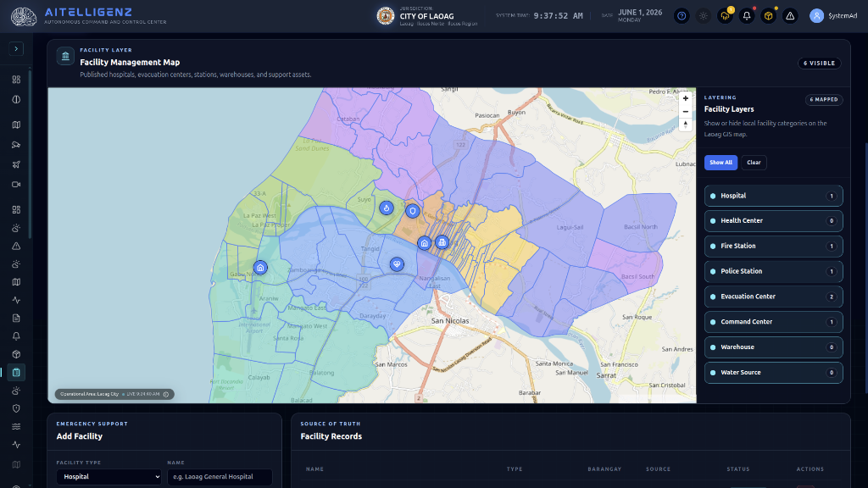Click the ACTIONS column header
This screenshot has width=868, height=488.
point(810,469)
